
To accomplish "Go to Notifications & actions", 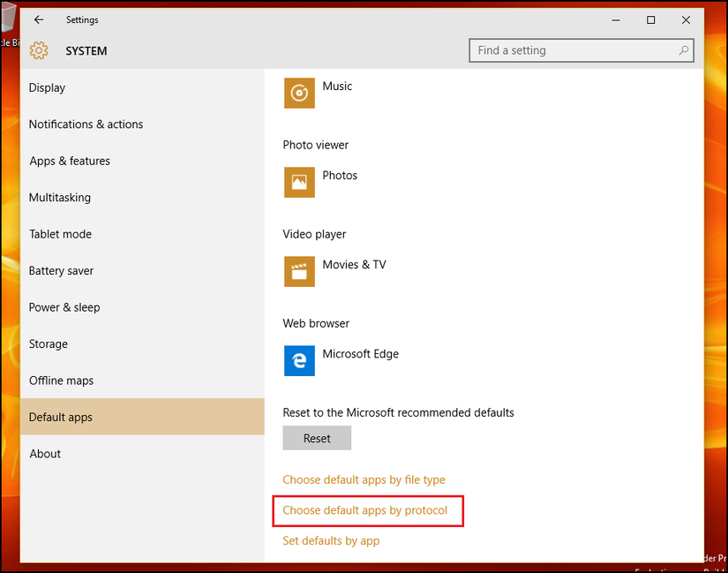I will (x=86, y=124).
